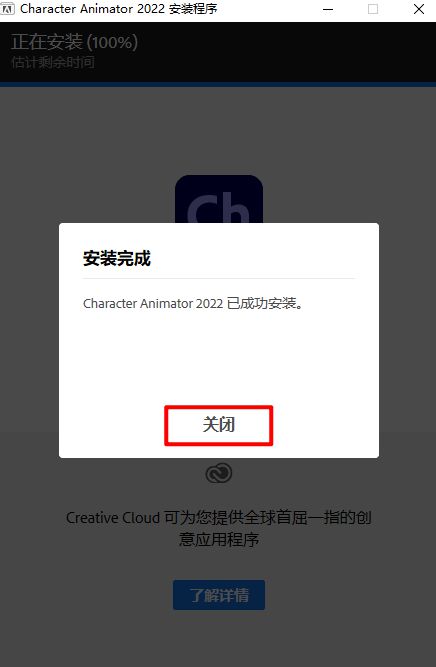Click the Creative Cloud promotional text line
Image resolution: width=436 pixels, height=667 pixels.
(x=219, y=518)
